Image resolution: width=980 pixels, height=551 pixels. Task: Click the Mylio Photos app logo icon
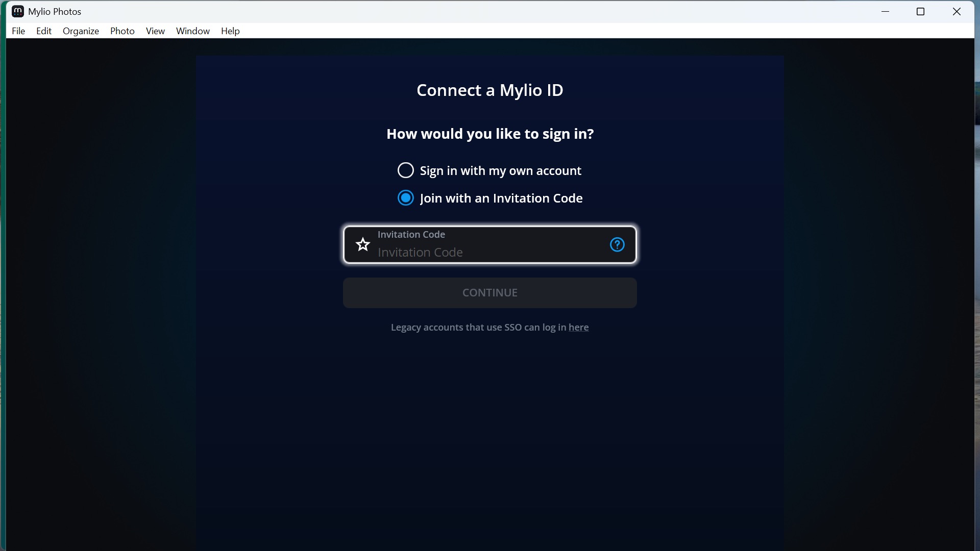18,11
